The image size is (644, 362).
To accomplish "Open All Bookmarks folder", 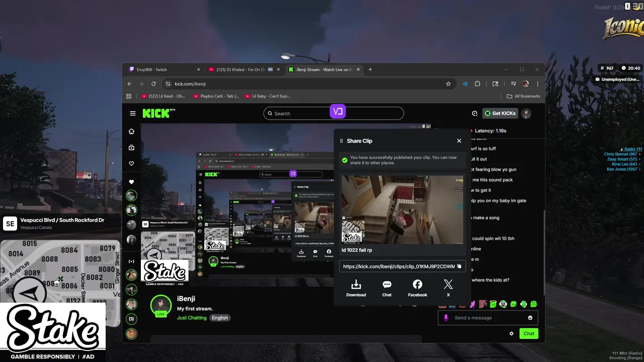I will point(523,96).
